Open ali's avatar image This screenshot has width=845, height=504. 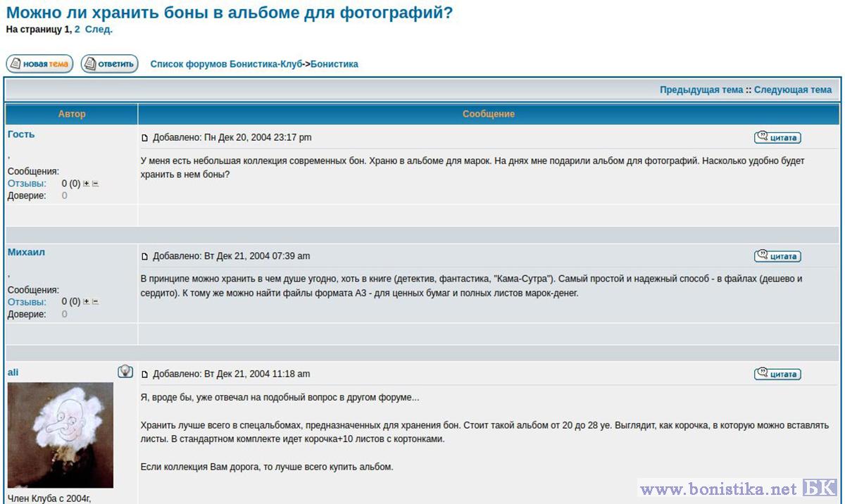[60, 435]
